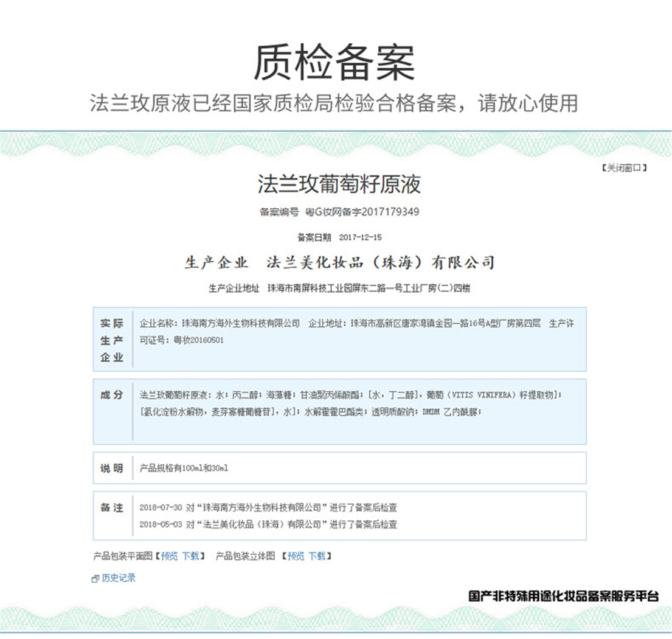Click the ingredients line containing 透明质酸钠
The height and width of the screenshot is (639, 672).
coord(311,412)
